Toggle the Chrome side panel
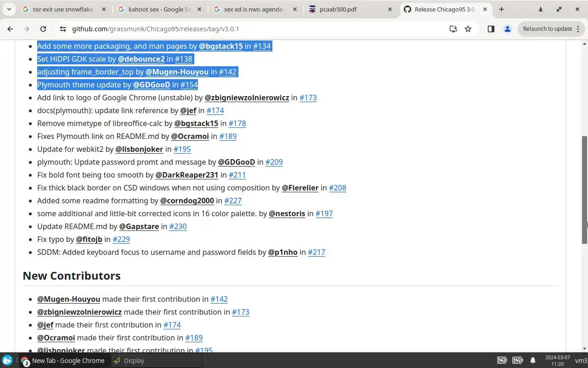588x368 pixels. tap(491, 29)
